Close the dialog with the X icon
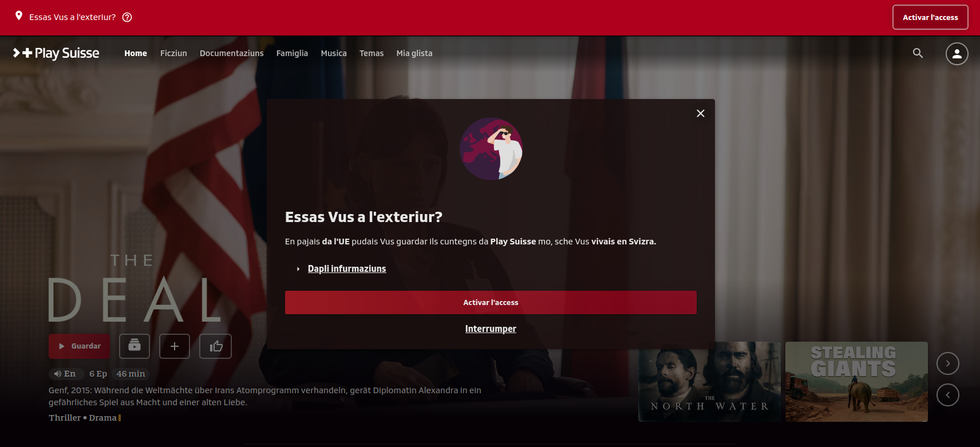The width and height of the screenshot is (980, 447). 700,113
